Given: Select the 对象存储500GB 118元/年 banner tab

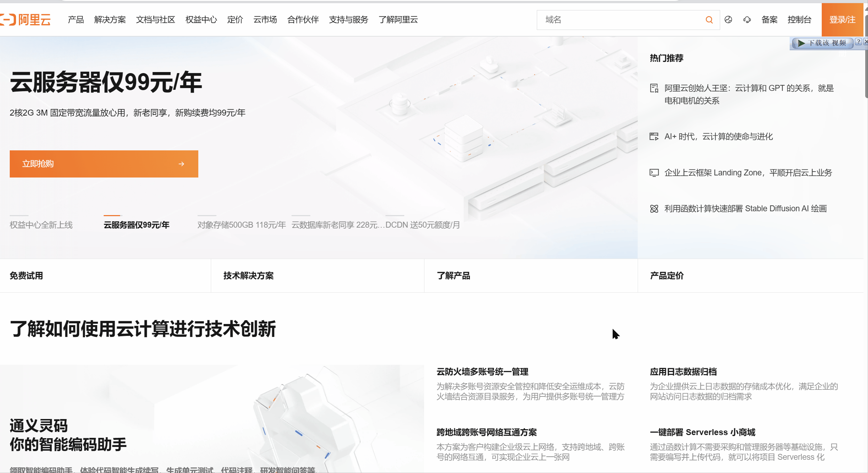Looking at the screenshot, I should tap(241, 225).
